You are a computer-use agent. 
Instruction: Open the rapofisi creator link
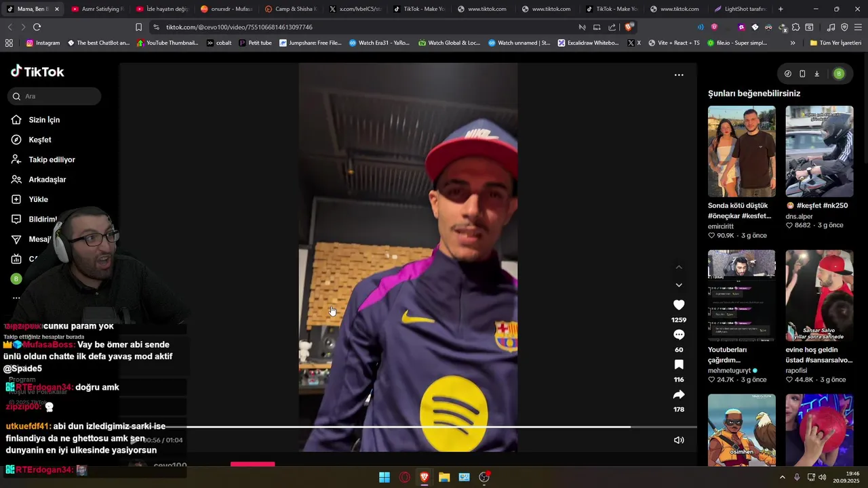click(x=796, y=371)
